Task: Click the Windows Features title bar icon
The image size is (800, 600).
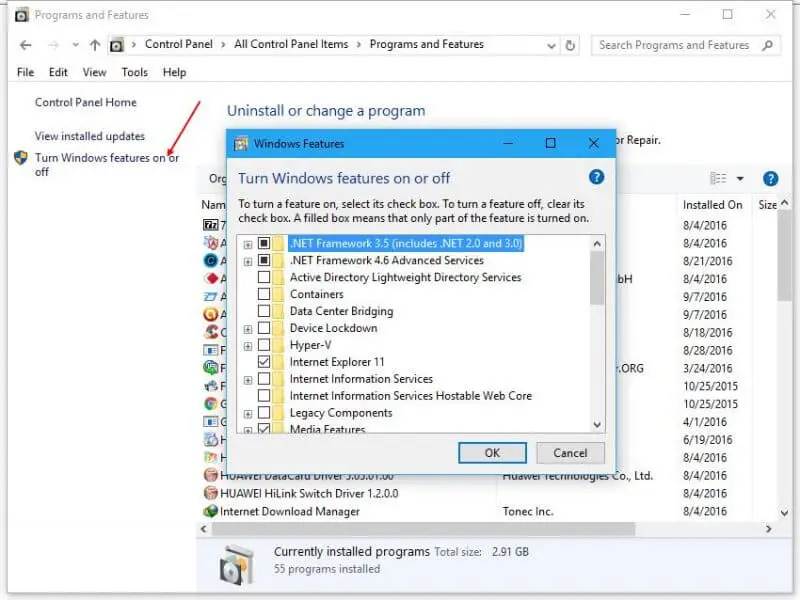Action: 241,144
